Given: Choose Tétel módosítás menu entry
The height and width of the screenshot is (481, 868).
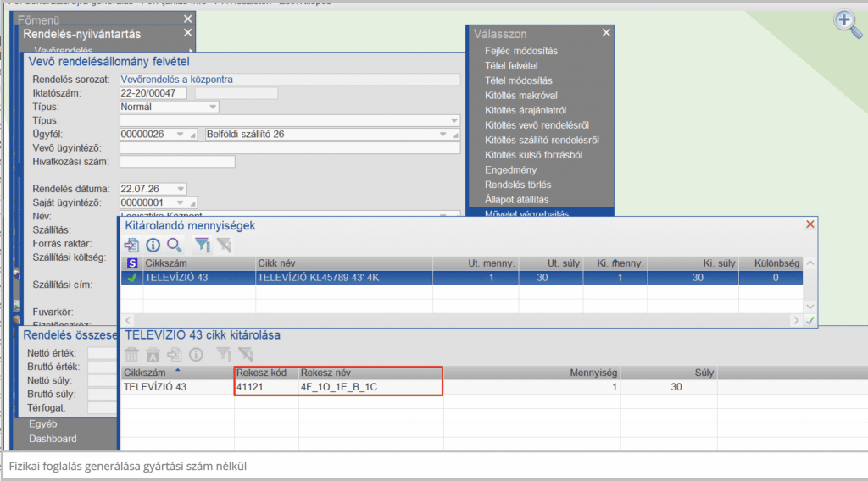Looking at the screenshot, I should (x=518, y=80).
